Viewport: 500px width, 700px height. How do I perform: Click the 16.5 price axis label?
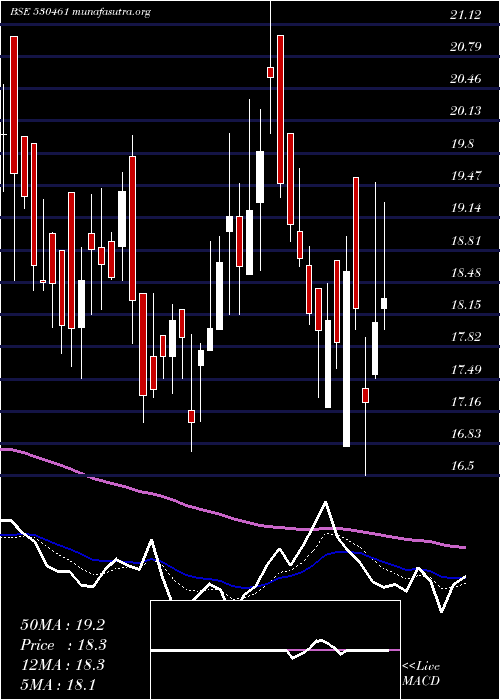click(462, 466)
